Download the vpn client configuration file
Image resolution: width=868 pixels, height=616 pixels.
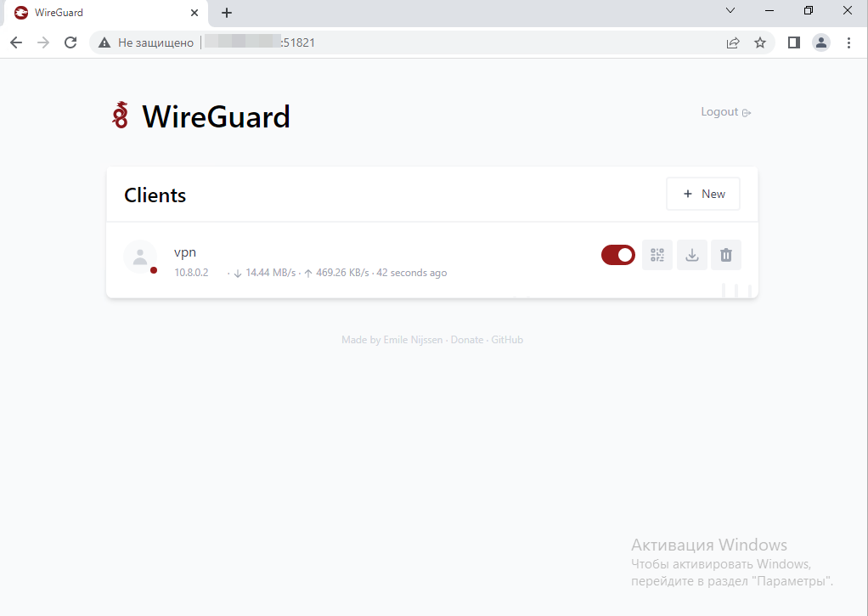pos(691,254)
